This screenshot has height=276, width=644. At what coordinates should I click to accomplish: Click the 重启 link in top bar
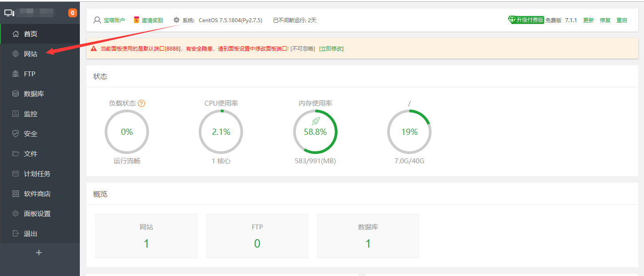pos(622,20)
